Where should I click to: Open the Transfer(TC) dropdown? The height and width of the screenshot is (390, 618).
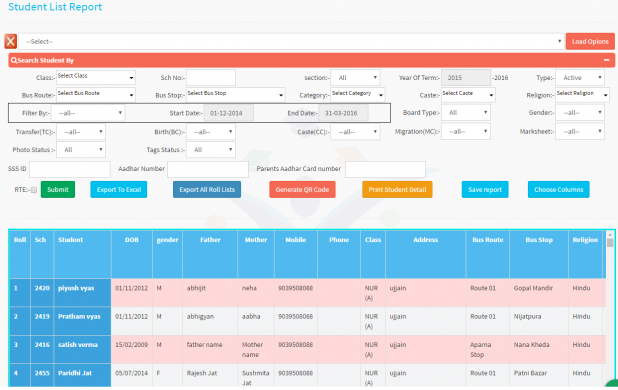point(81,132)
